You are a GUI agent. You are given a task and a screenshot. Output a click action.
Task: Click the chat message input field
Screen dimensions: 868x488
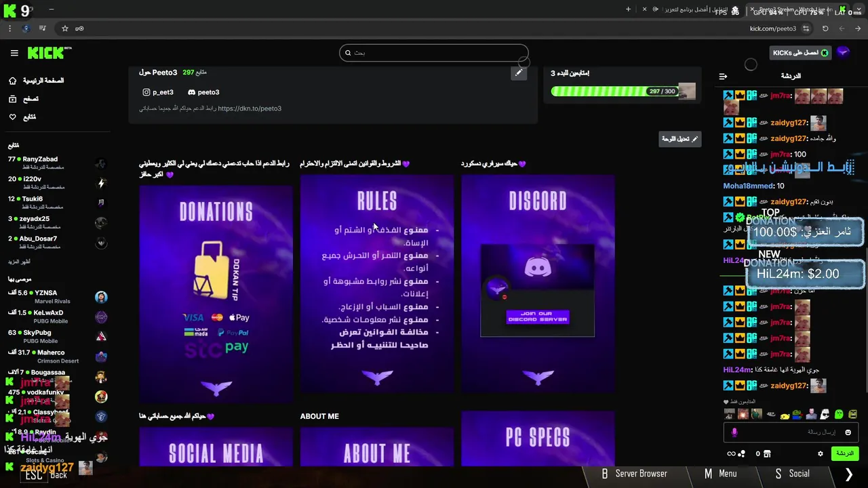point(791,432)
